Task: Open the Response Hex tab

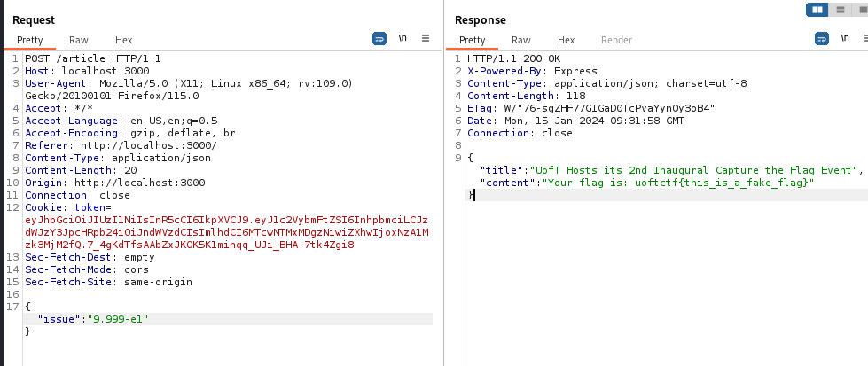Action: pos(566,40)
